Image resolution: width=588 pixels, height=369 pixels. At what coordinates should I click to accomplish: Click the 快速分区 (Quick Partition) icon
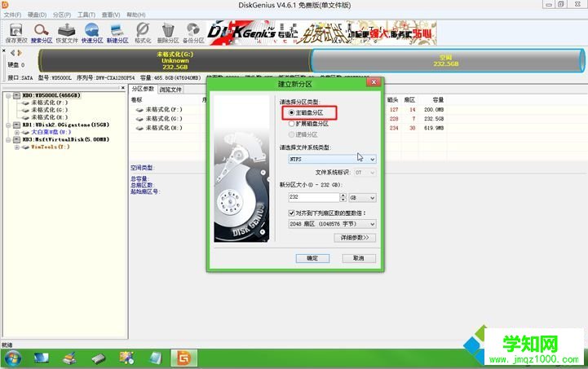click(92, 33)
